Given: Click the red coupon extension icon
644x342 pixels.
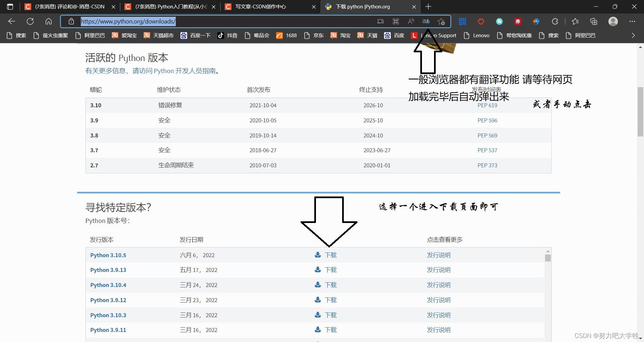Looking at the screenshot, I should tap(518, 21).
